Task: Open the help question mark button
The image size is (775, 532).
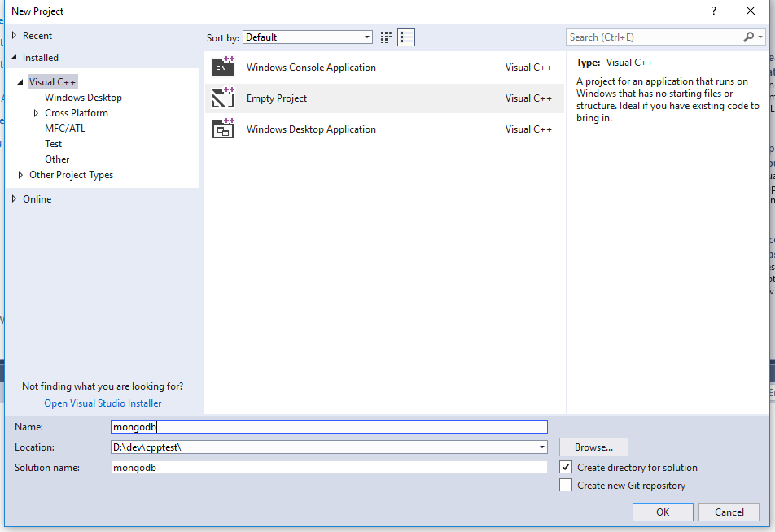Action: (x=714, y=11)
